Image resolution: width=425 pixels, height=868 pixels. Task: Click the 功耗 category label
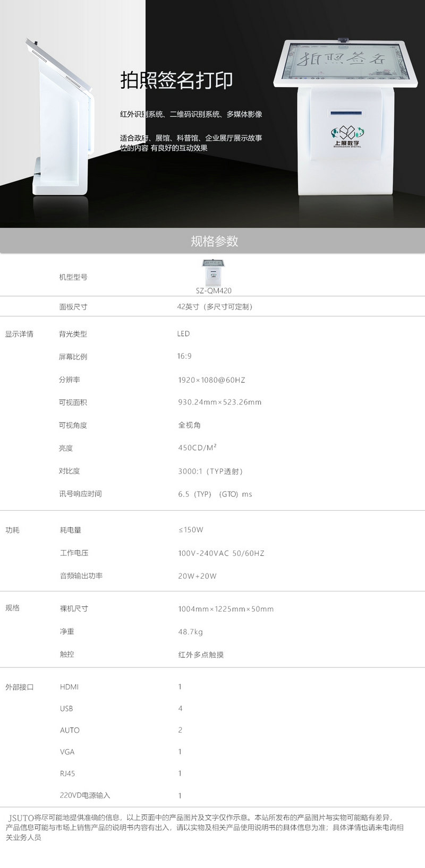coord(13,530)
